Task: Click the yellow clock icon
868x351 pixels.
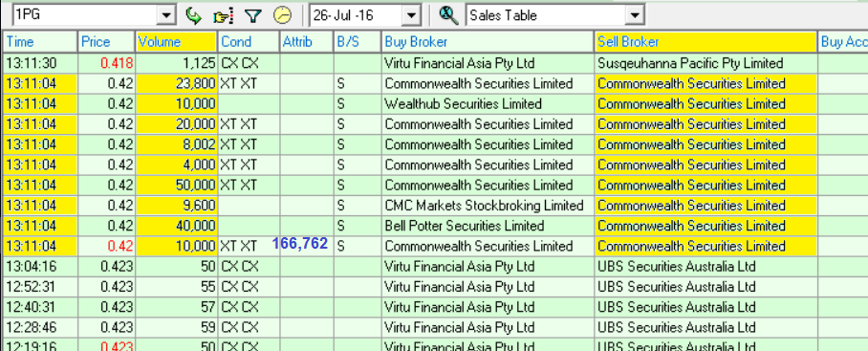Action: click(x=282, y=15)
